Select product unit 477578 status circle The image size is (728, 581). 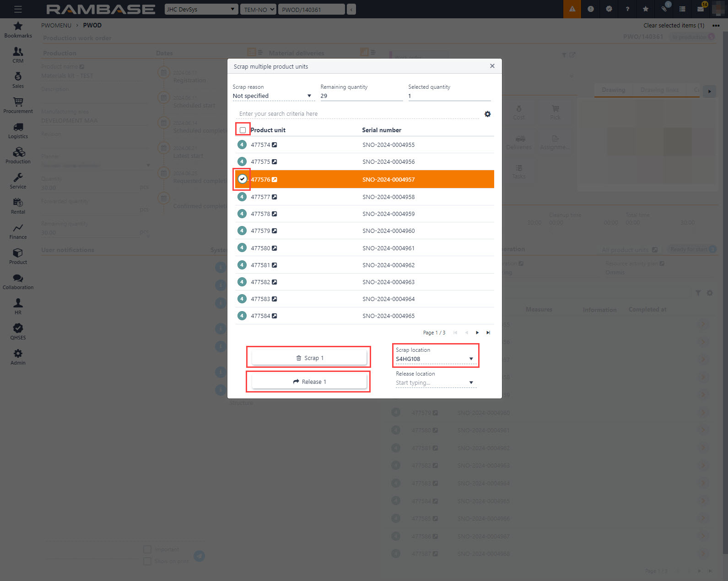pyautogui.click(x=242, y=214)
